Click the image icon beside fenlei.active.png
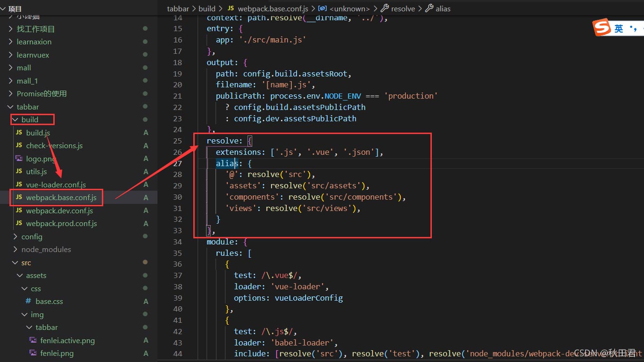 [x=33, y=340]
